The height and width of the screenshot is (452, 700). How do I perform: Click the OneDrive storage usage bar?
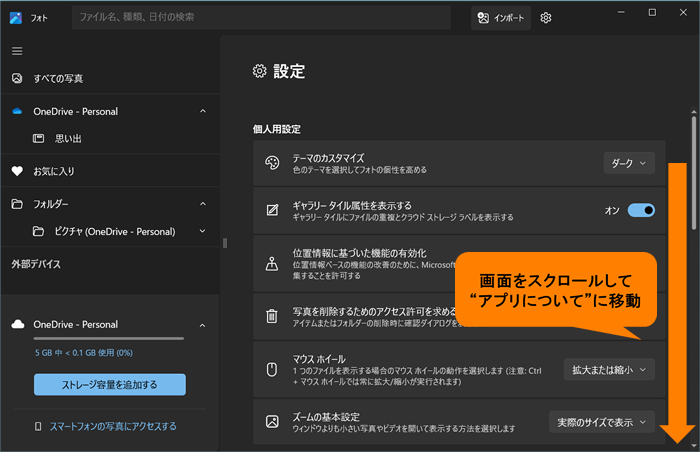coord(109,339)
